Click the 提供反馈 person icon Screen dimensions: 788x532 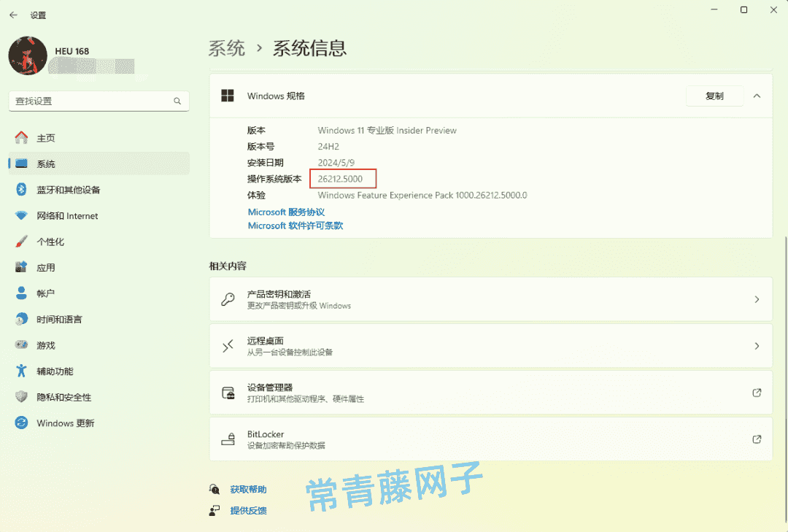pos(214,510)
